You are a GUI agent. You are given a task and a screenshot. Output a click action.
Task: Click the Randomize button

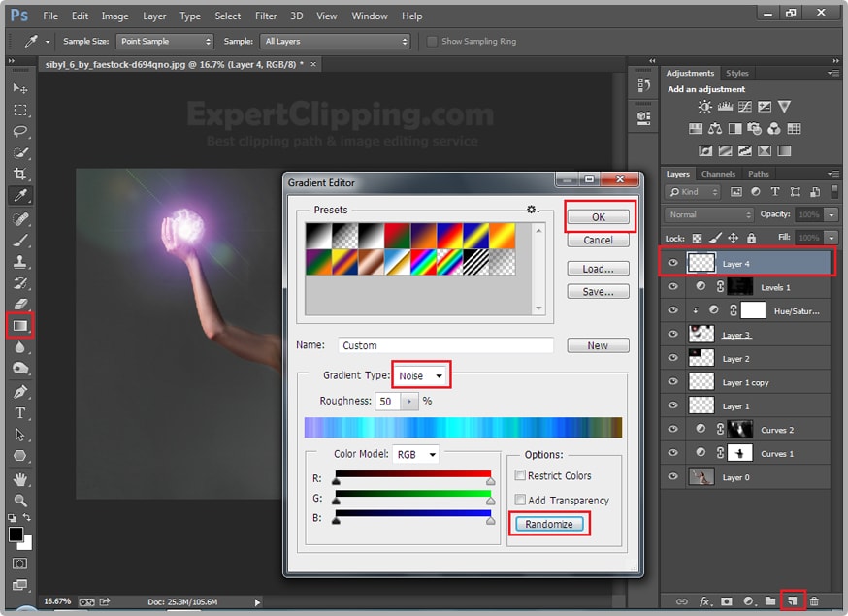549,524
